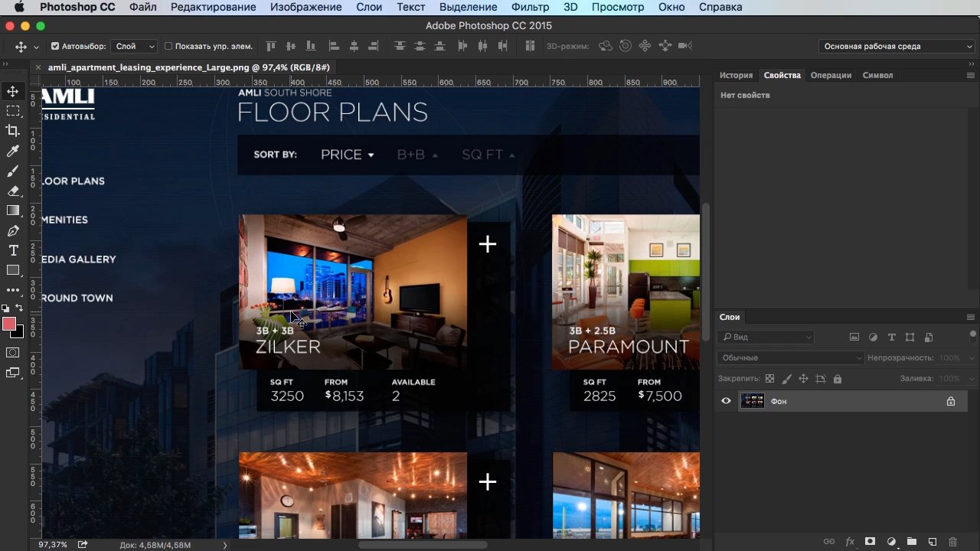Open the Основная рабочая среда workspace dropdown
980x551 pixels.
tap(897, 47)
